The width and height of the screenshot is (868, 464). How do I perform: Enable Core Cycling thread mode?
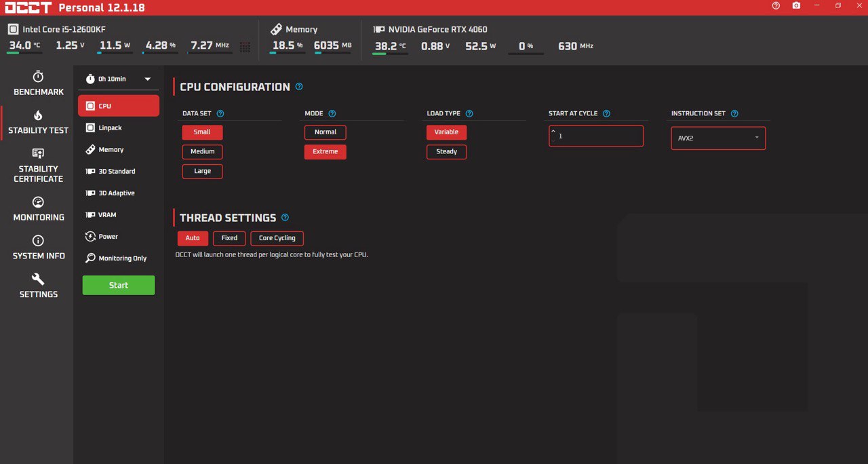pyautogui.click(x=277, y=238)
